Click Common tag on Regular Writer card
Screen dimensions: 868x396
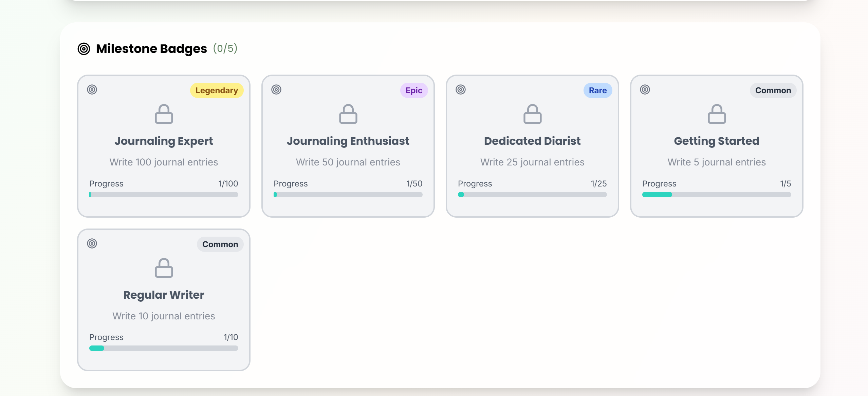(x=220, y=244)
